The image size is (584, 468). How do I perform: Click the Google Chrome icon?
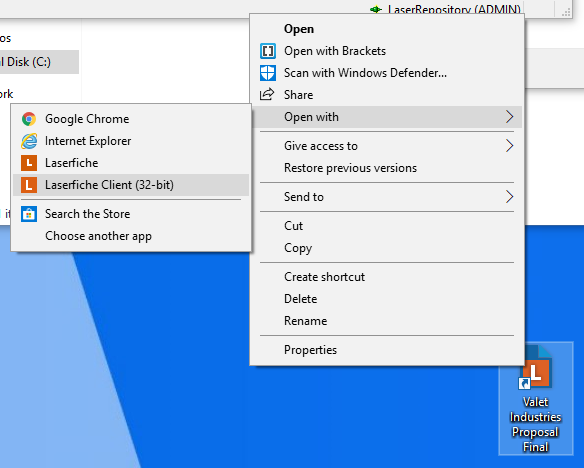[x=29, y=119]
